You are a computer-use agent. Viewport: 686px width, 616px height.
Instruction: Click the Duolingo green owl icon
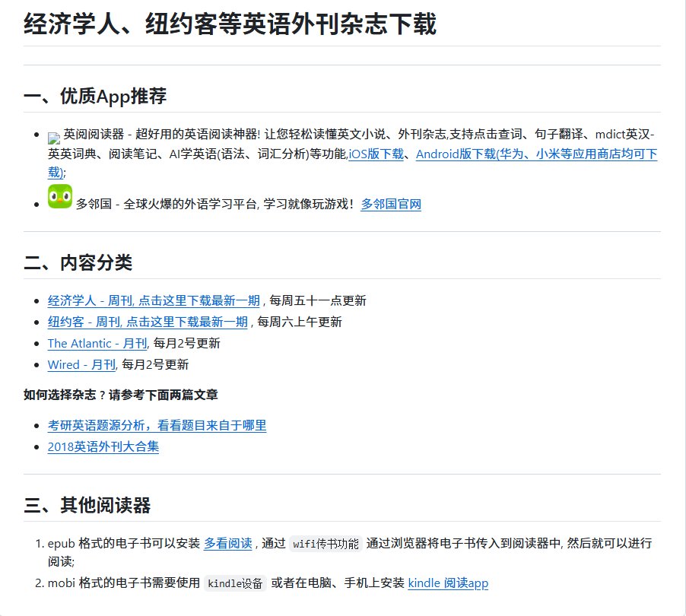tap(60, 196)
